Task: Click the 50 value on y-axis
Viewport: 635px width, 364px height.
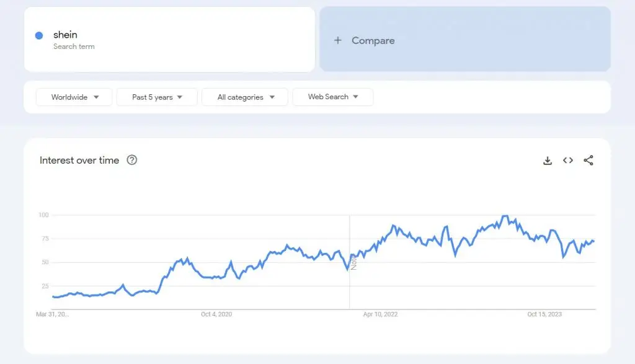Action: [45, 262]
